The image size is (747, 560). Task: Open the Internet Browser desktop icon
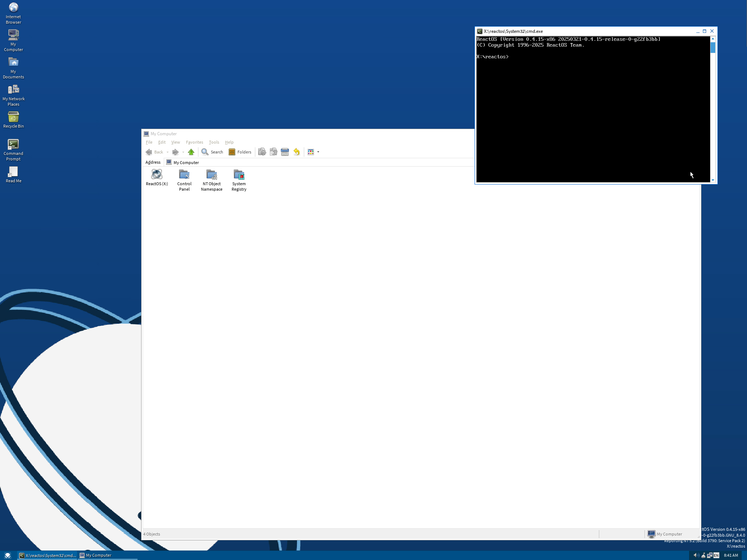tap(13, 7)
